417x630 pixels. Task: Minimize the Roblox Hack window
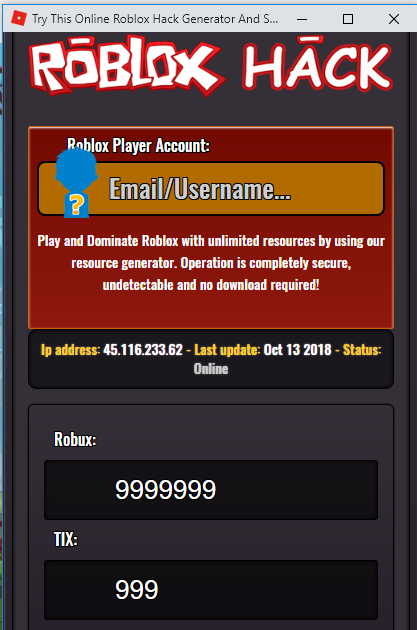[x=302, y=19]
